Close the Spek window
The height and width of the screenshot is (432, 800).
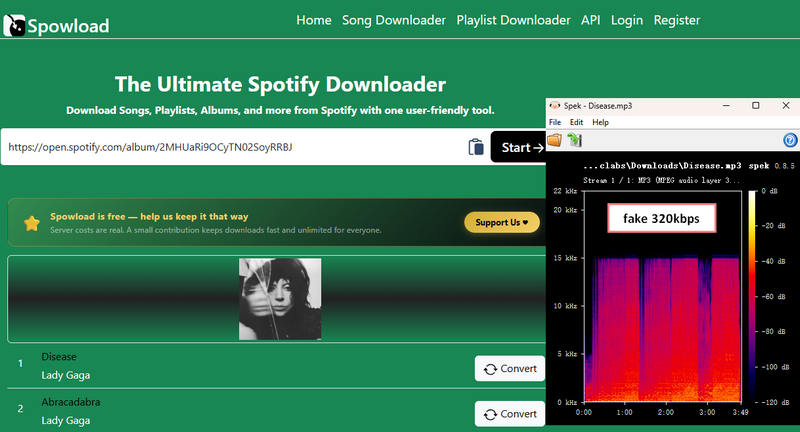[x=786, y=106]
